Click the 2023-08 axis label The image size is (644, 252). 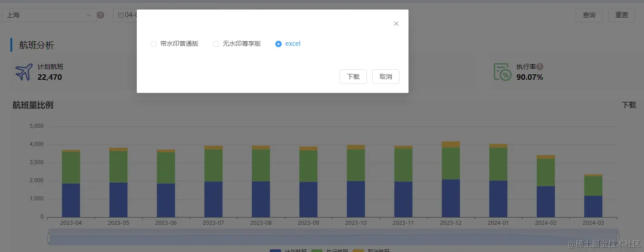pos(261,223)
